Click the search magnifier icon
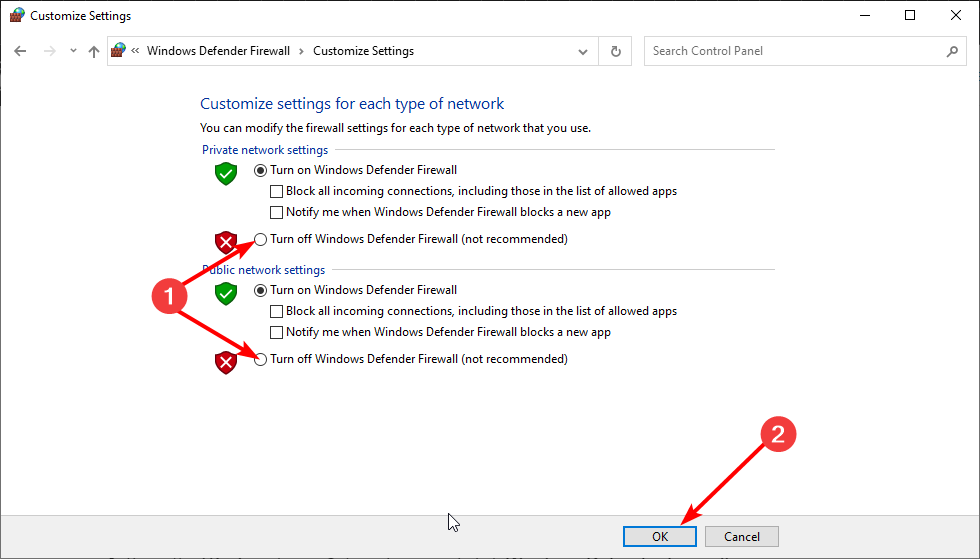Screen dimensions: 980x559 952,51
